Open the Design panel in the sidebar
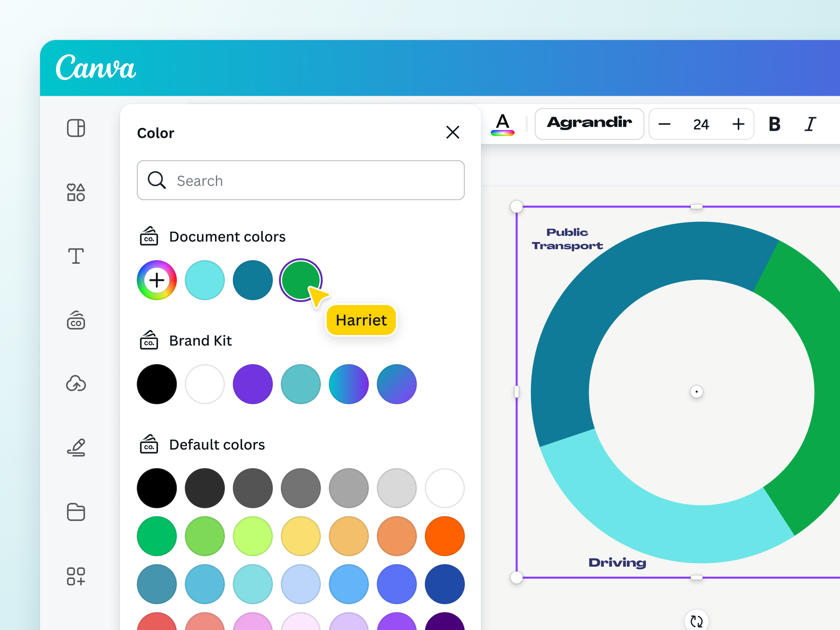 point(76,128)
